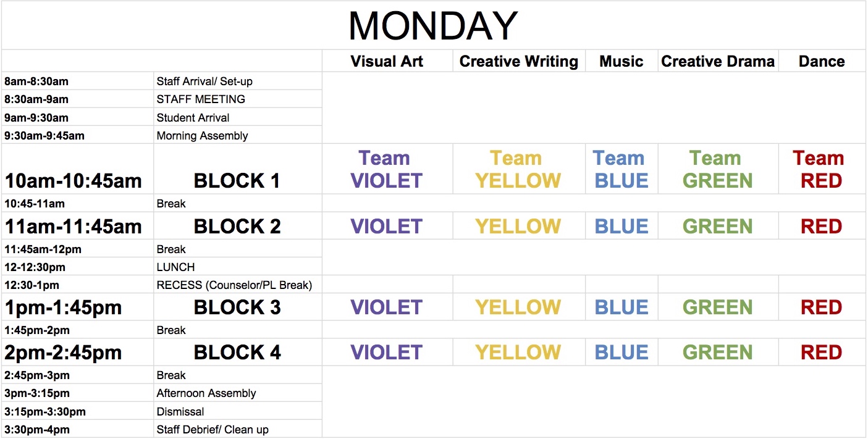
Task: Click the BLUE cell in the Block 3 row
Action: (x=622, y=307)
